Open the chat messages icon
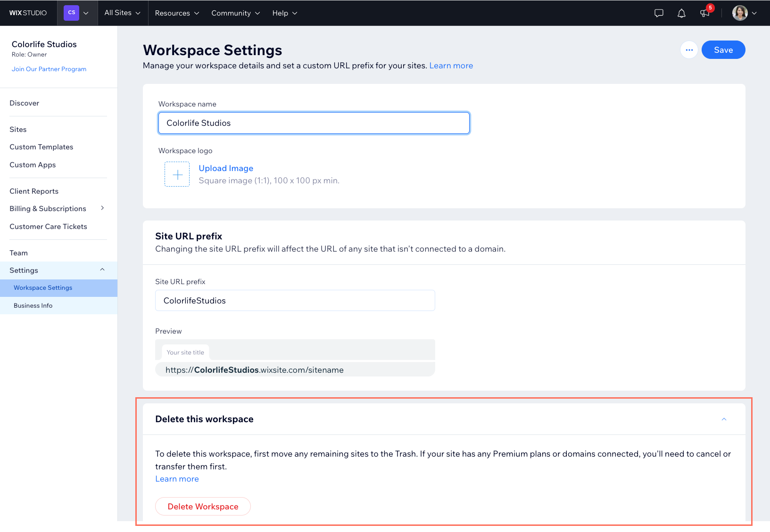The height and width of the screenshot is (532, 770). [x=659, y=13]
